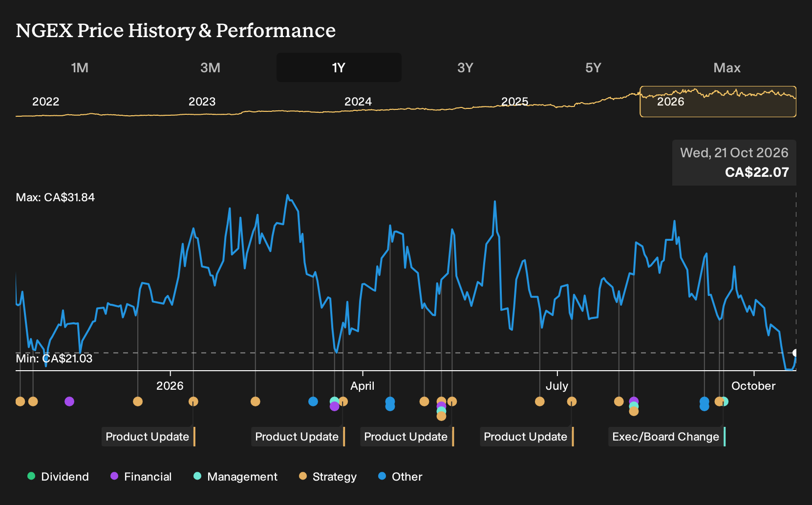This screenshot has width=812, height=505.
Task: Toggle the Financial legend filter
Action: pyautogui.click(x=141, y=477)
